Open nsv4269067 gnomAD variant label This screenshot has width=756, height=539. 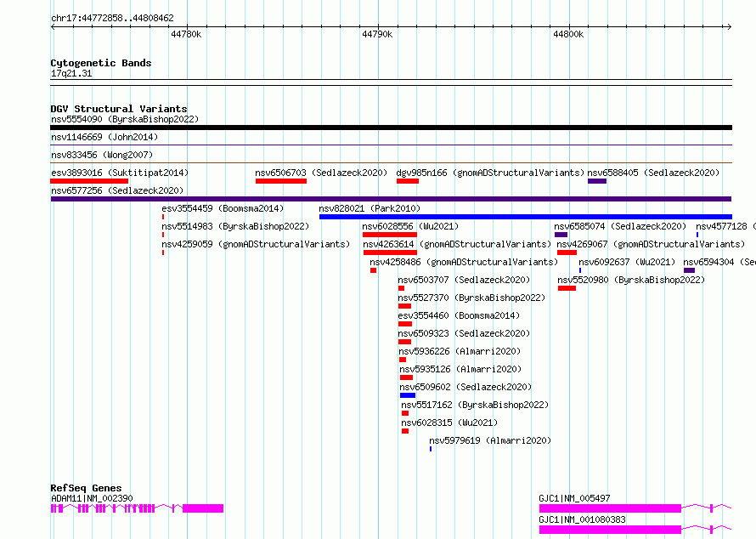click(x=651, y=244)
